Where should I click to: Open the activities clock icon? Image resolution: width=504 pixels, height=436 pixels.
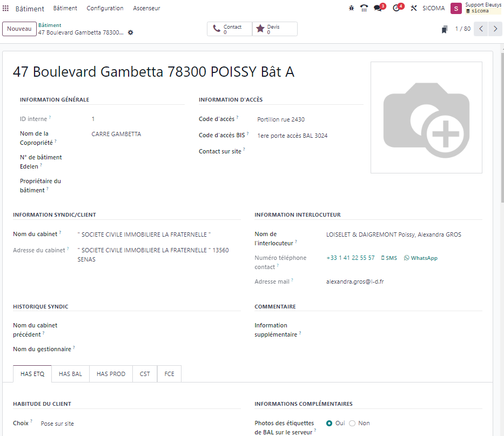(397, 8)
